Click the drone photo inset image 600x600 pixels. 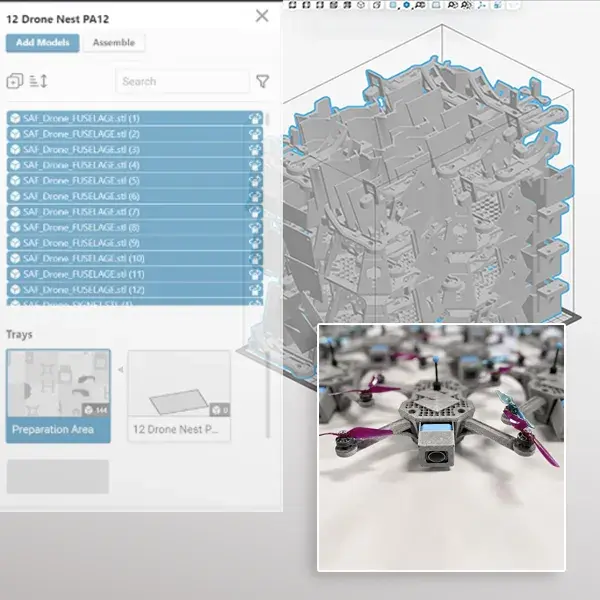[x=441, y=448]
